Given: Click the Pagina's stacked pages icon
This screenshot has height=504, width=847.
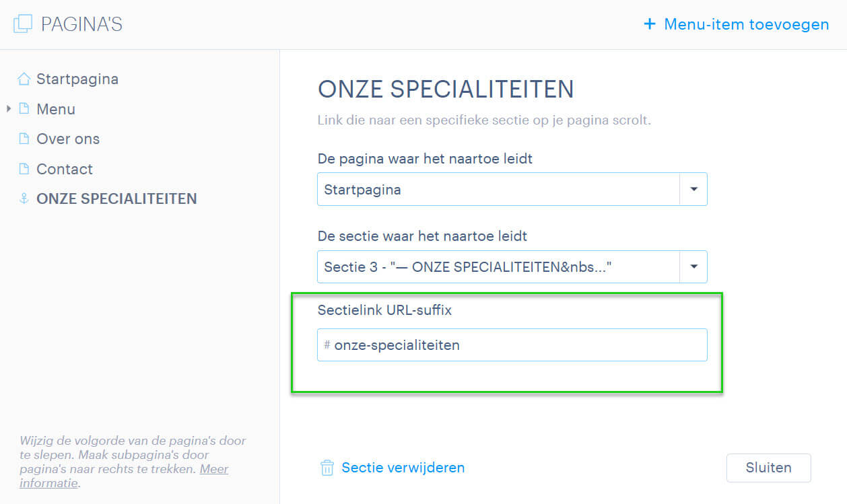Looking at the screenshot, I should [x=23, y=24].
